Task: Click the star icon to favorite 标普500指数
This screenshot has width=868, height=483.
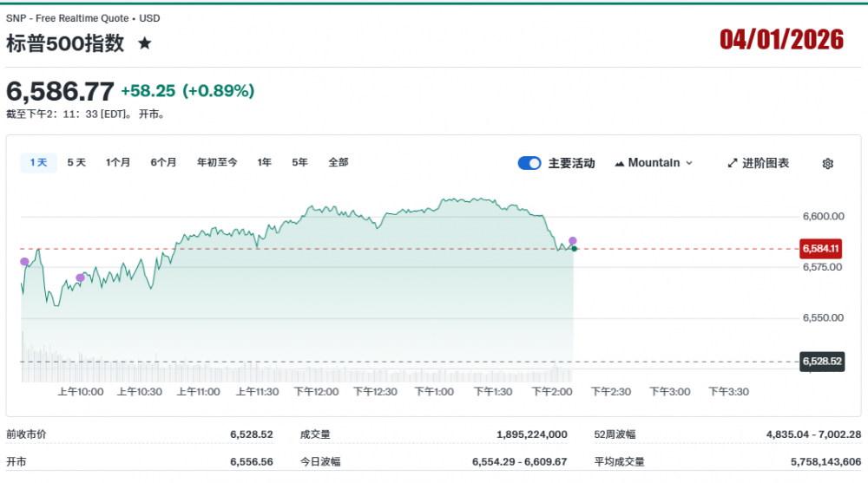Action: [x=145, y=43]
